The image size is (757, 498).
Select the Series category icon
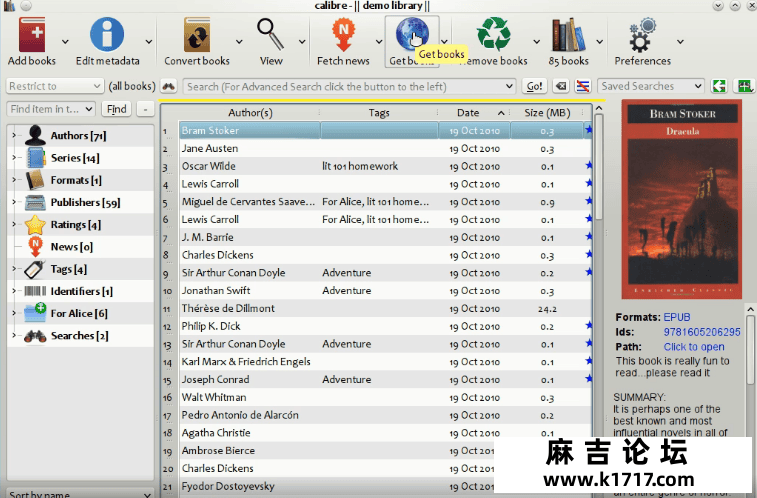click(35, 158)
